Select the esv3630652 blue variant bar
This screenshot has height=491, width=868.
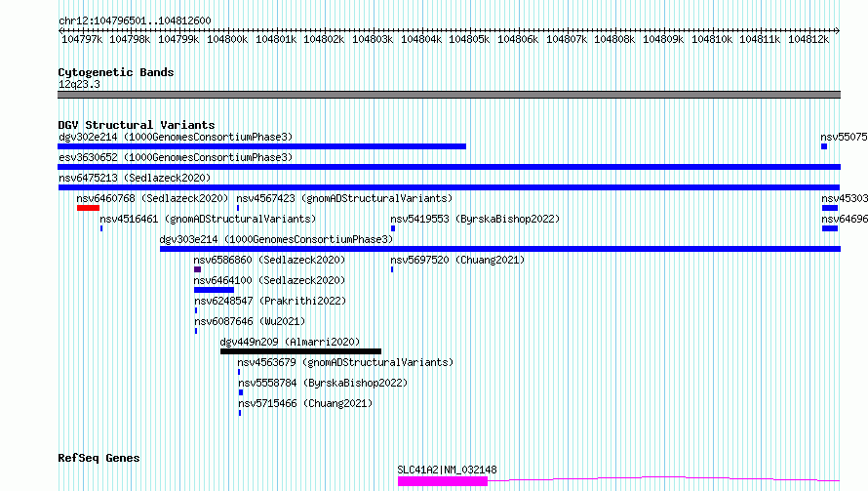[x=449, y=167]
